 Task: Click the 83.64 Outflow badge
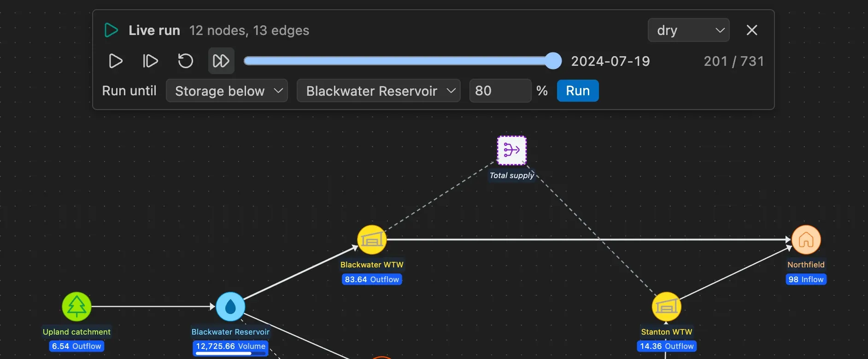[372, 279]
